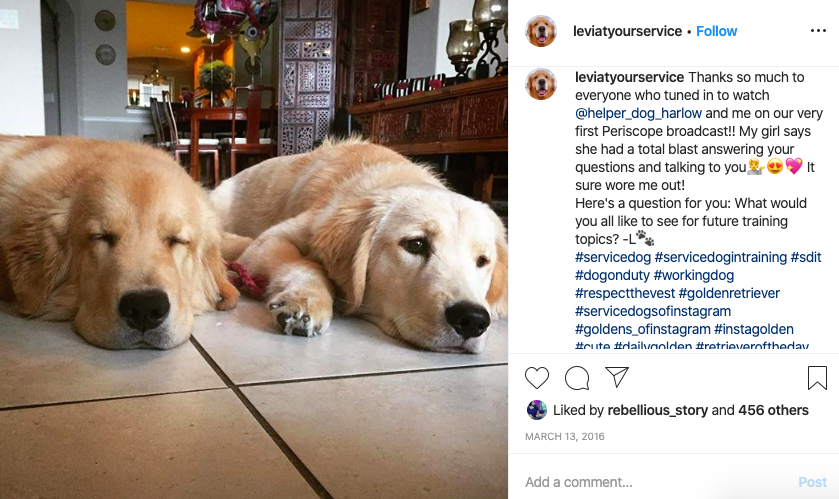Image resolution: width=839 pixels, height=499 pixels.
Task: Open leviatyourservice username in header
Action: click(x=627, y=32)
